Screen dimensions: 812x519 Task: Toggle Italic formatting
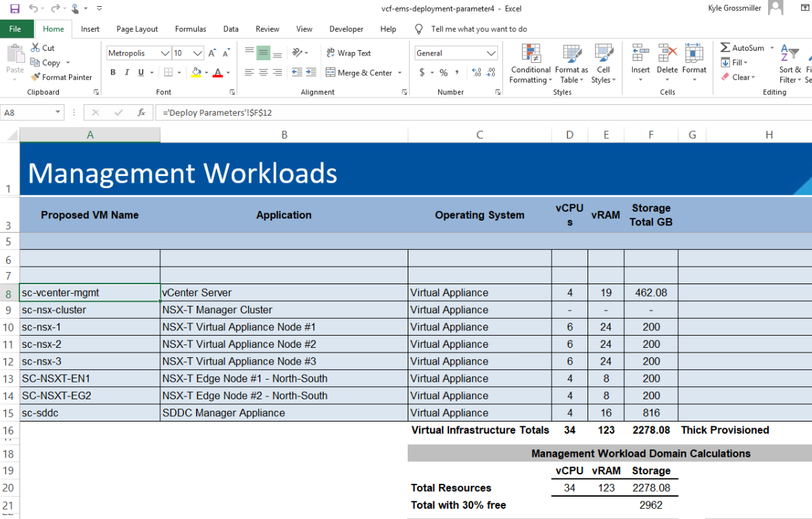[127, 72]
